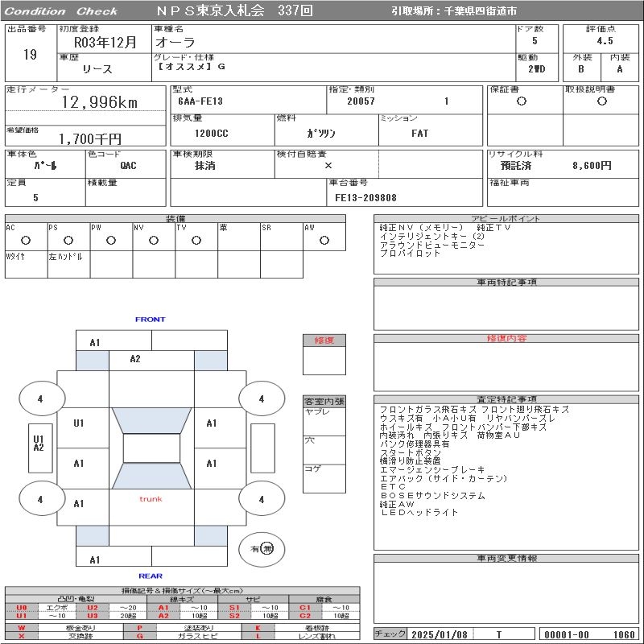Click the AC equipment circle
The image size is (644, 644).
[26, 240]
